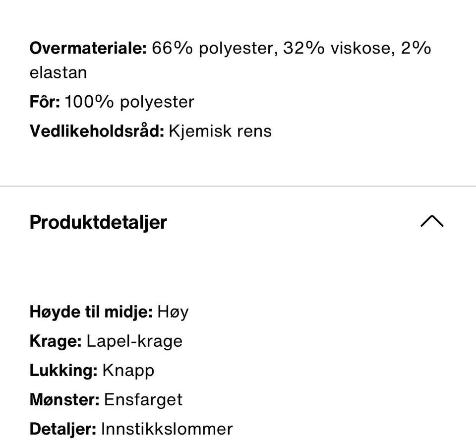The height and width of the screenshot is (448, 476).
Task: Click the Høyde til midje label
Action: (x=91, y=312)
